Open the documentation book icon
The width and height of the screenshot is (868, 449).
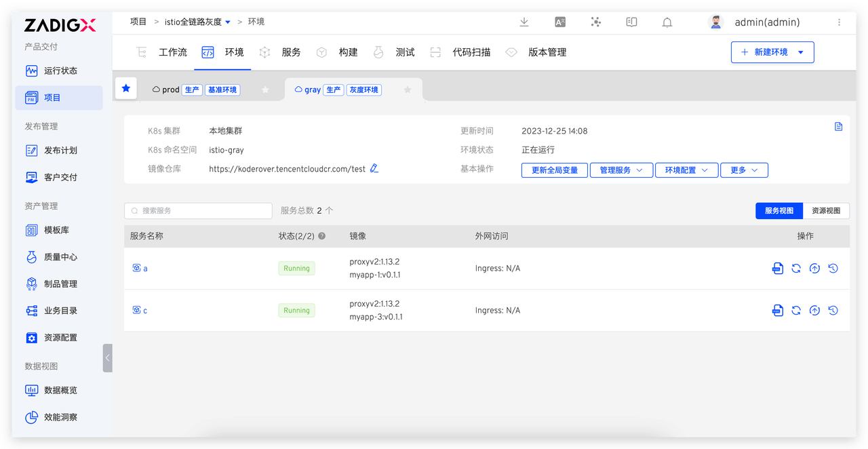(631, 22)
